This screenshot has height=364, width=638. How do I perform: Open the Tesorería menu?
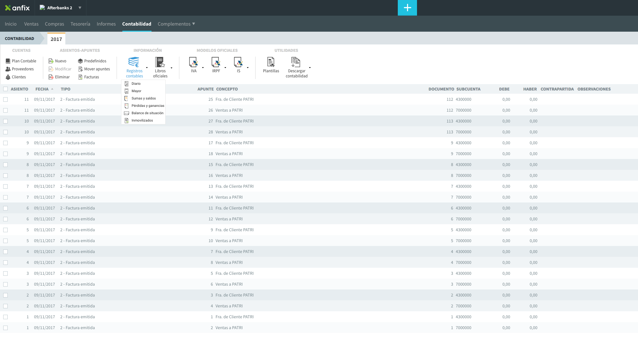pyautogui.click(x=80, y=24)
